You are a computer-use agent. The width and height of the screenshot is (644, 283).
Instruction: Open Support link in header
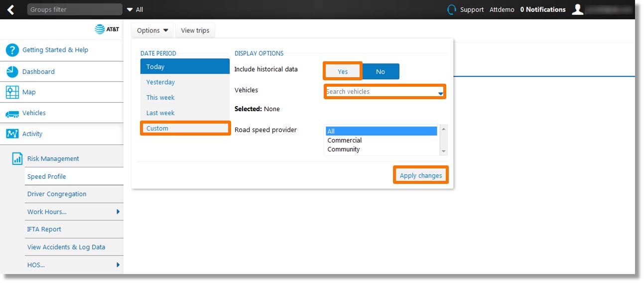pyautogui.click(x=472, y=9)
